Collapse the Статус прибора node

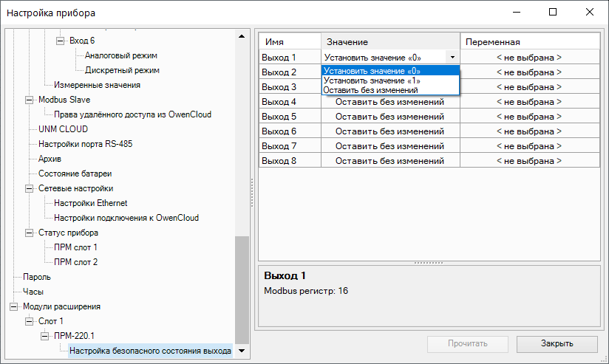click(30, 233)
